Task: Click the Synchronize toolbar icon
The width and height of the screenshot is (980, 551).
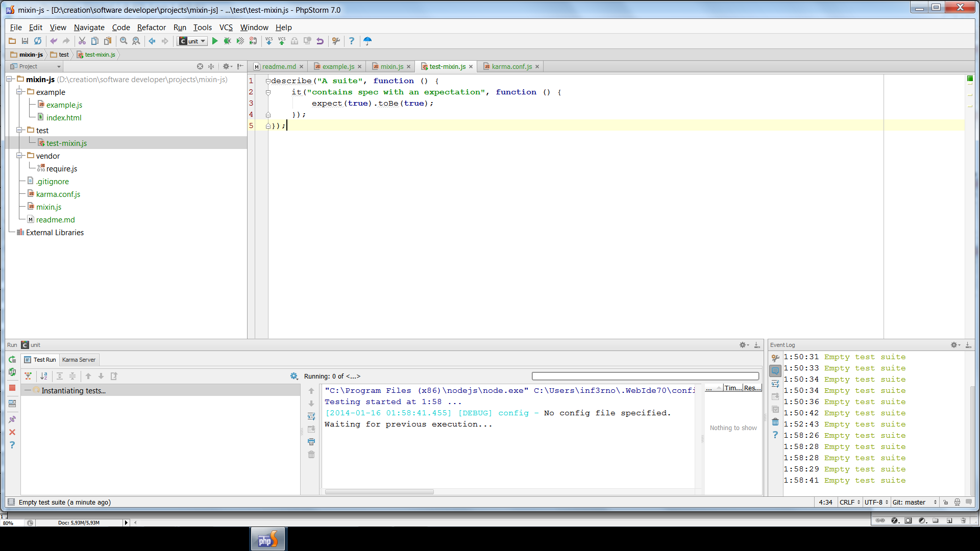Action: click(38, 41)
